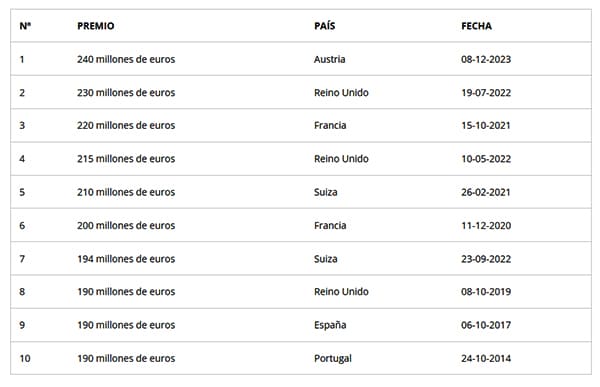Click the date 24-10-2014
Image resolution: width=600 pixels, height=387 pixels.
coord(486,358)
